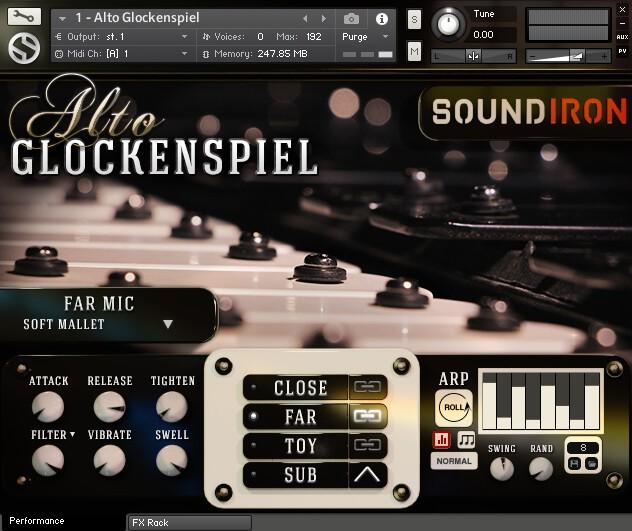
Task: Select the music notes arp icon
Action: coord(466,439)
